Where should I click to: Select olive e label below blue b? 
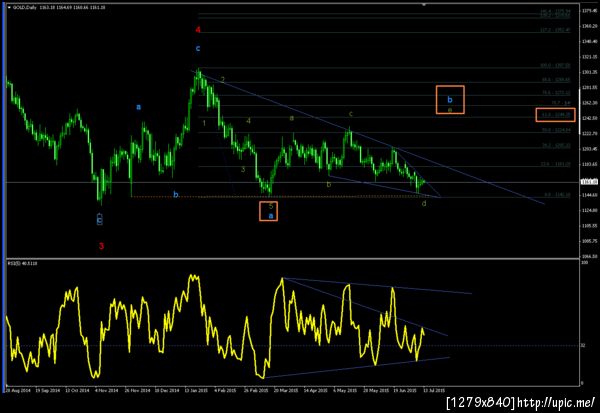[x=450, y=109]
